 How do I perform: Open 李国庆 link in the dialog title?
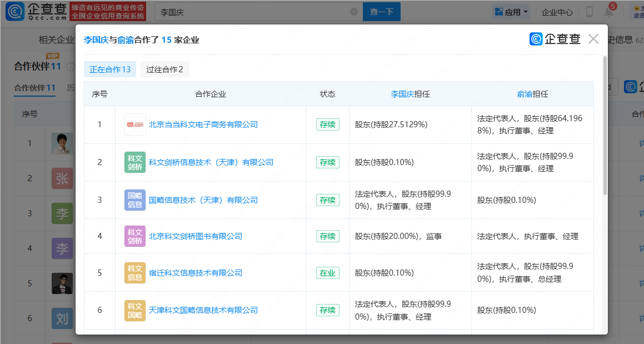coord(96,40)
